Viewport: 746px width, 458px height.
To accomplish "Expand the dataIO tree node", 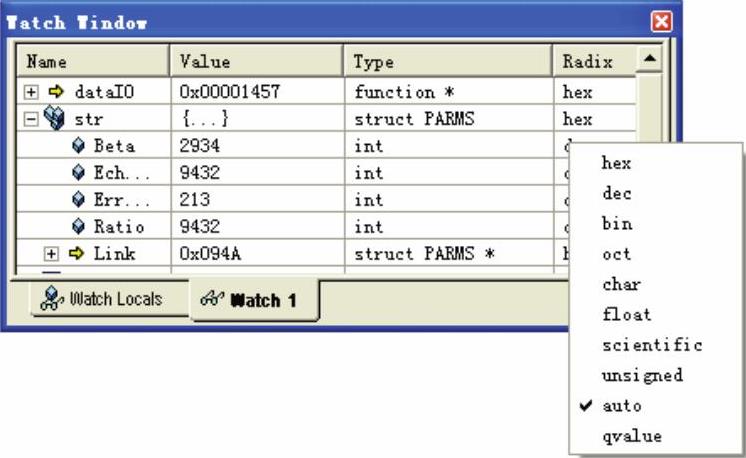I will (x=31, y=91).
